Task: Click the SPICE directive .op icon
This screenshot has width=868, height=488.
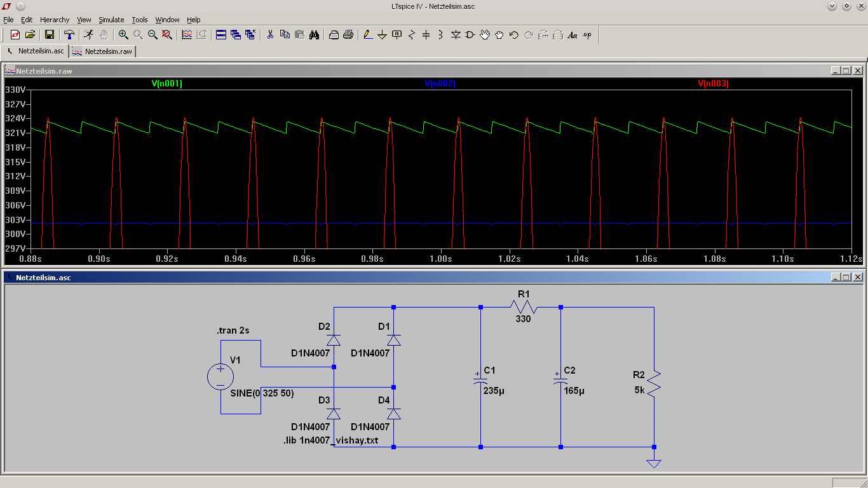Action: pyautogui.click(x=587, y=35)
